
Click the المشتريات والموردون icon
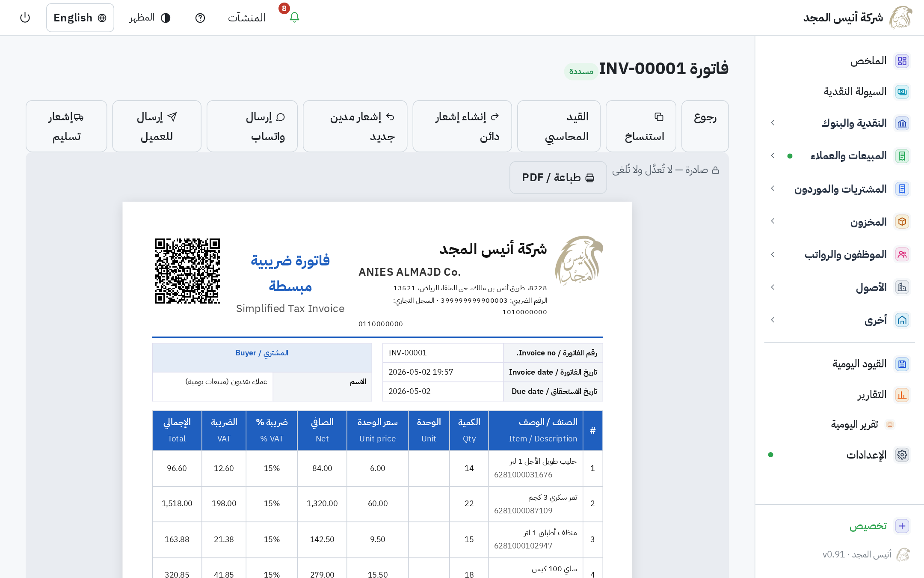902,189
